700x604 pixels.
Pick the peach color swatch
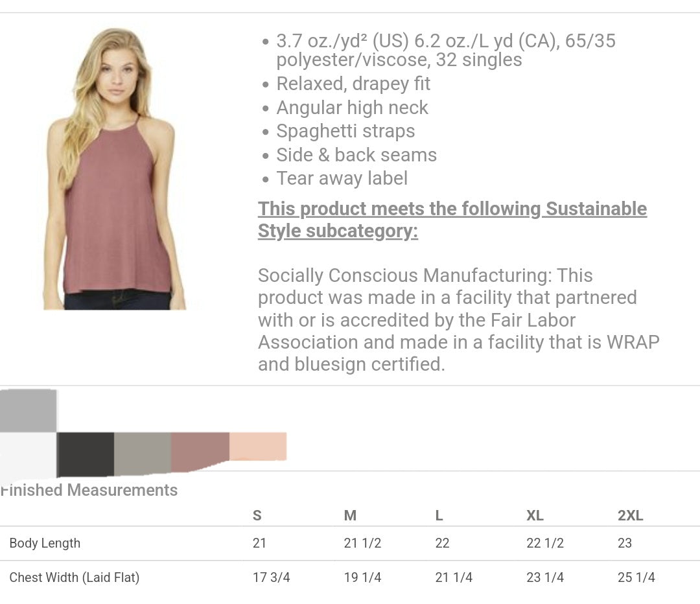(x=258, y=447)
